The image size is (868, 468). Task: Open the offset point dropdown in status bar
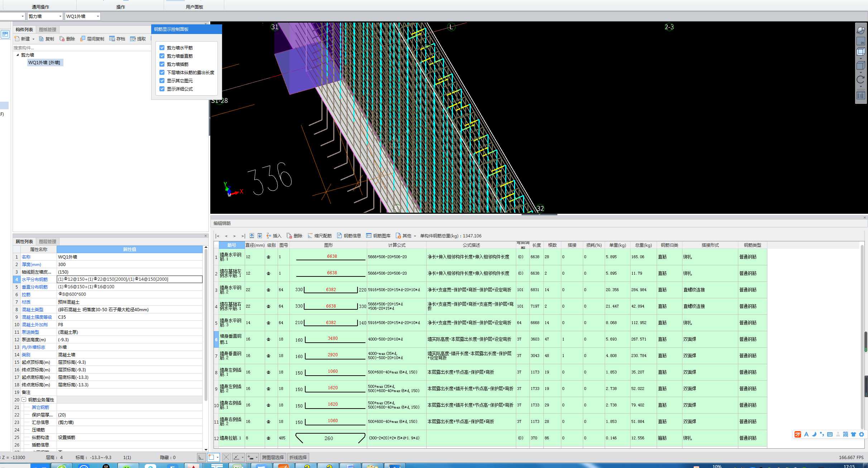click(256, 457)
